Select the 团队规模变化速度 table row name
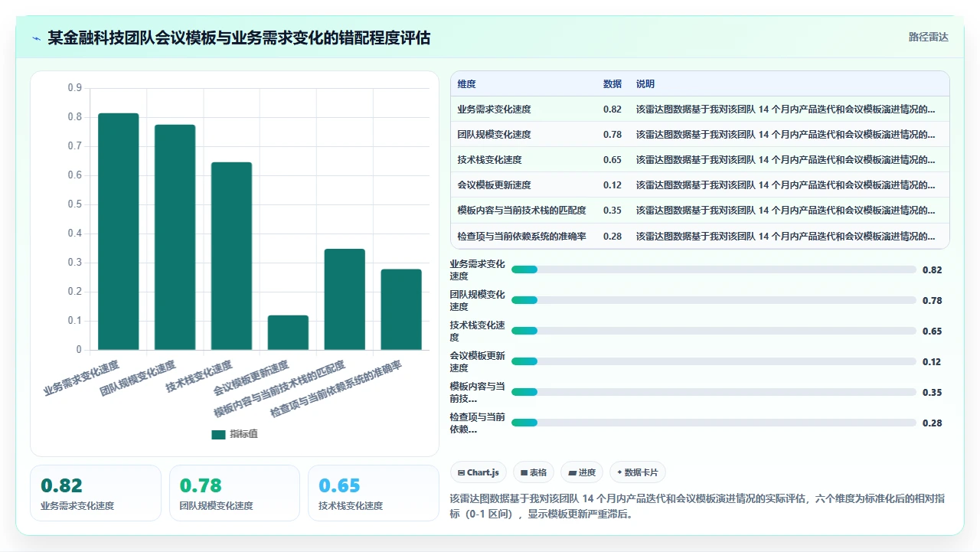 494,134
